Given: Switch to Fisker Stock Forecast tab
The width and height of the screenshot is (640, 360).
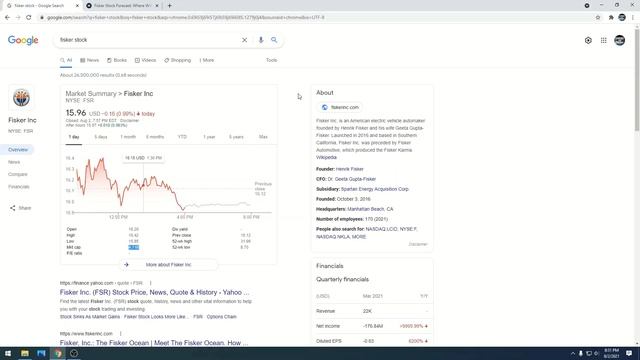Looking at the screenshot, I should tap(122, 6).
